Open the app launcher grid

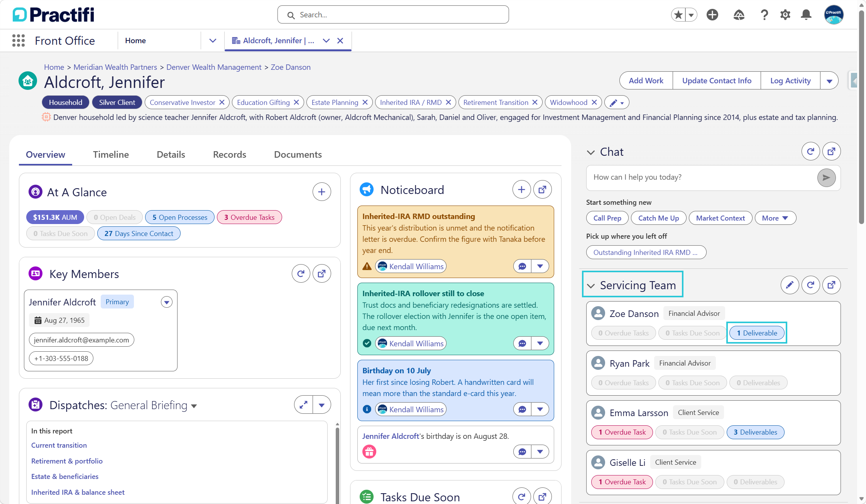pos(19,40)
